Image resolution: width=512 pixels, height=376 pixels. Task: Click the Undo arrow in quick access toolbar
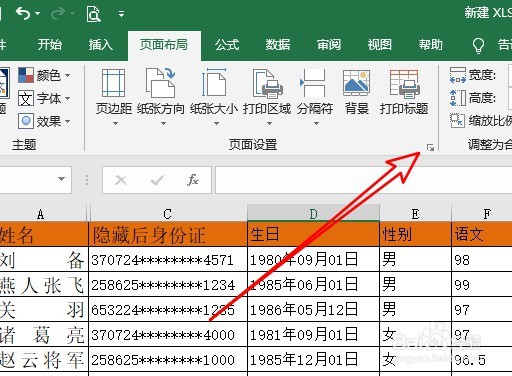tap(23, 14)
